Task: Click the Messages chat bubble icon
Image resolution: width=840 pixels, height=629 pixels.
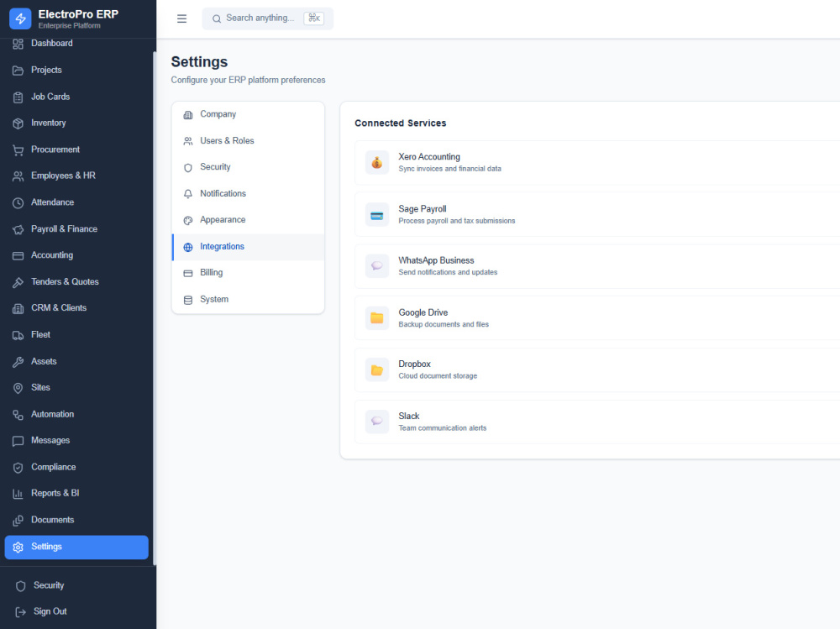Action: pyautogui.click(x=18, y=441)
